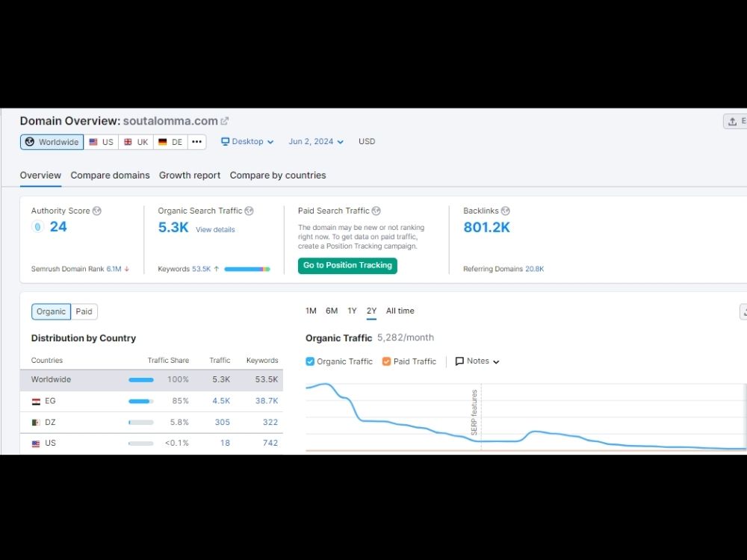Select the UK database button
The height and width of the screenshot is (560, 747).
click(x=136, y=142)
